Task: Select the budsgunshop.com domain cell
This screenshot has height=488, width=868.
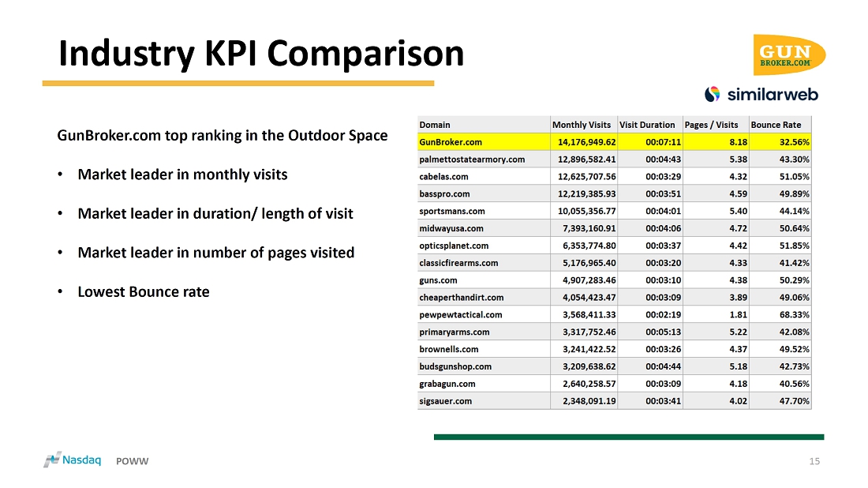Action: click(484, 366)
